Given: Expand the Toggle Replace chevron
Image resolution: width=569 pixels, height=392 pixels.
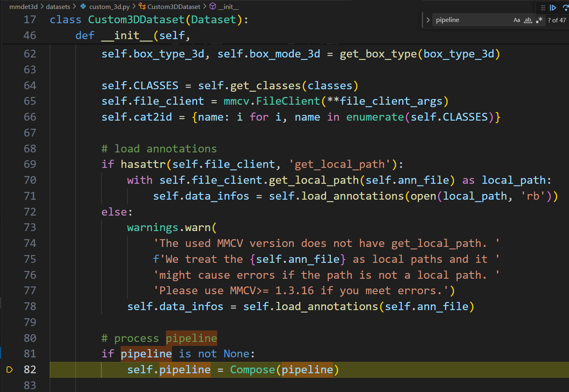Looking at the screenshot, I should [428, 20].
